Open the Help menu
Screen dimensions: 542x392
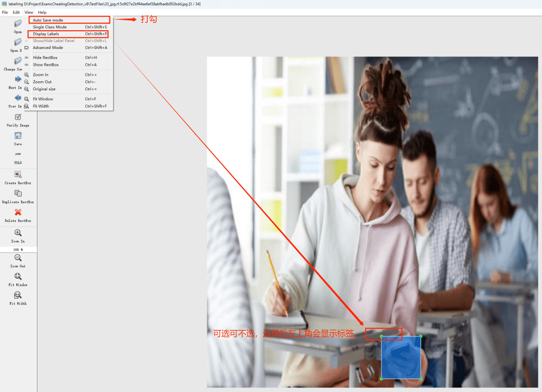coord(42,12)
